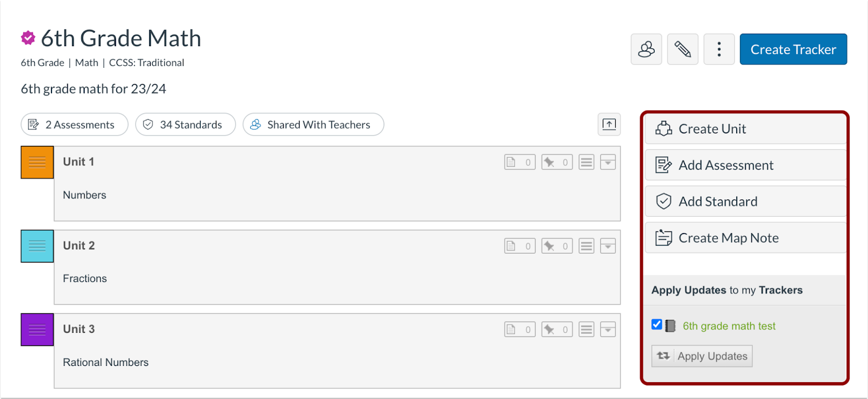Click the Create Tracker button
The image size is (868, 399).
click(793, 49)
